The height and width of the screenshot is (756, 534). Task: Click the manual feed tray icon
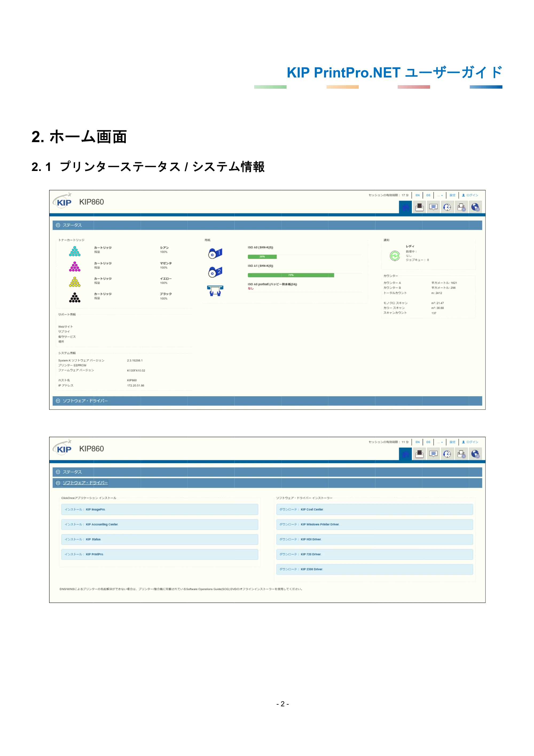coord(215,291)
